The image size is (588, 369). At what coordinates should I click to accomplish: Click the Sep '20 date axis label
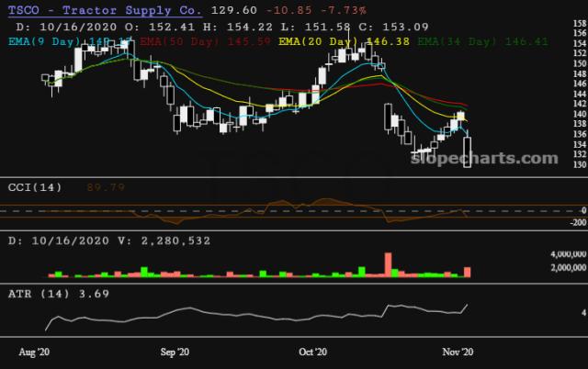[x=175, y=352]
